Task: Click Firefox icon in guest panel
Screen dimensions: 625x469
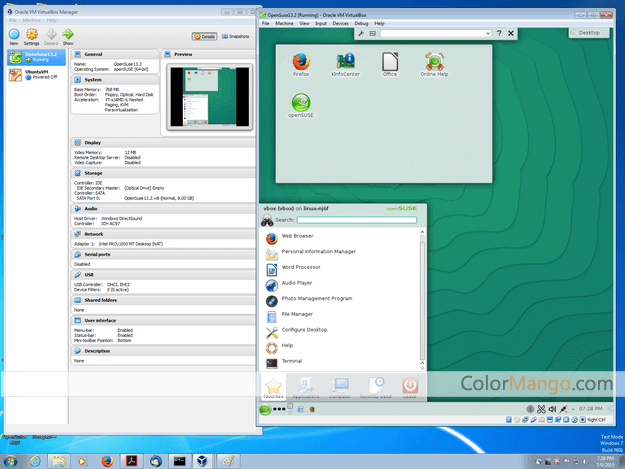Action: pos(312,409)
